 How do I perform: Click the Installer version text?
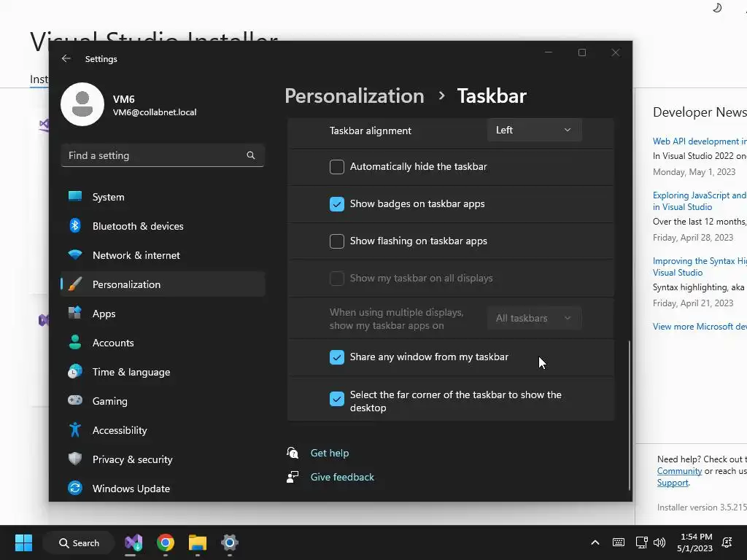[x=702, y=507]
